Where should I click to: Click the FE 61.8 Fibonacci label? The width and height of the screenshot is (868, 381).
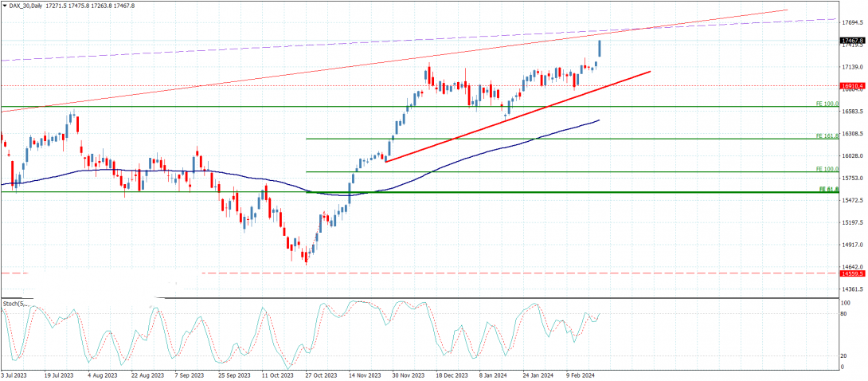click(x=829, y=190)
